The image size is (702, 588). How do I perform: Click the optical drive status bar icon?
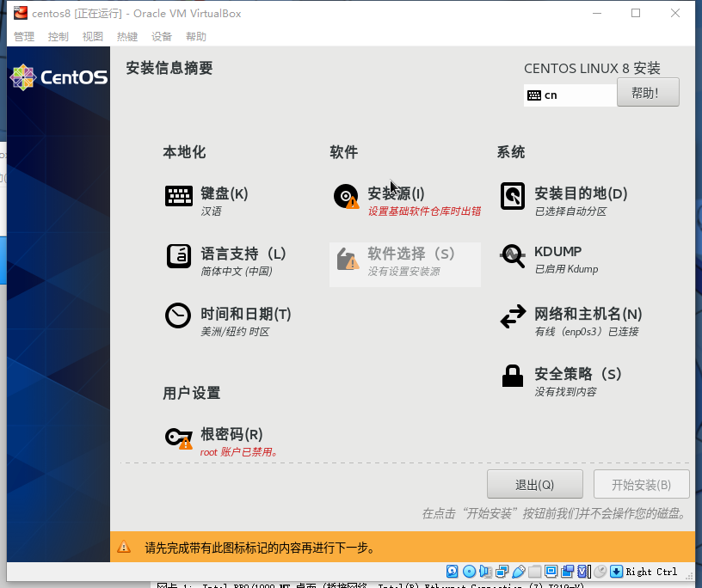(469, 572)
